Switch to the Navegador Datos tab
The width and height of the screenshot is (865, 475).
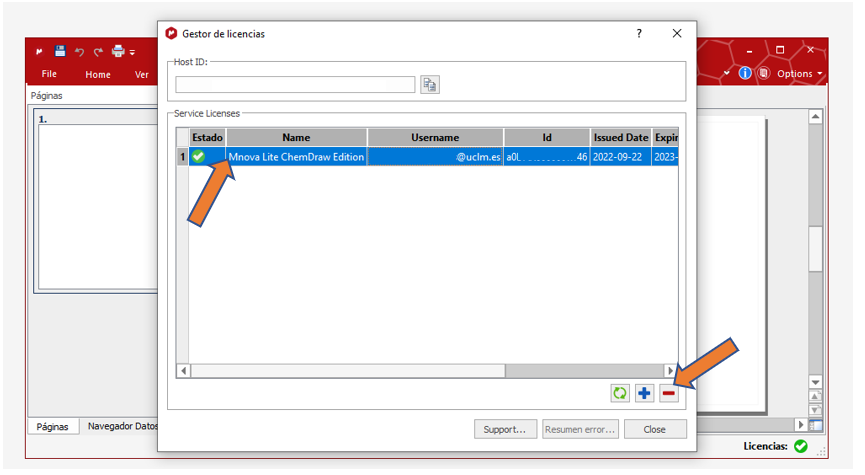pos(122,426)
